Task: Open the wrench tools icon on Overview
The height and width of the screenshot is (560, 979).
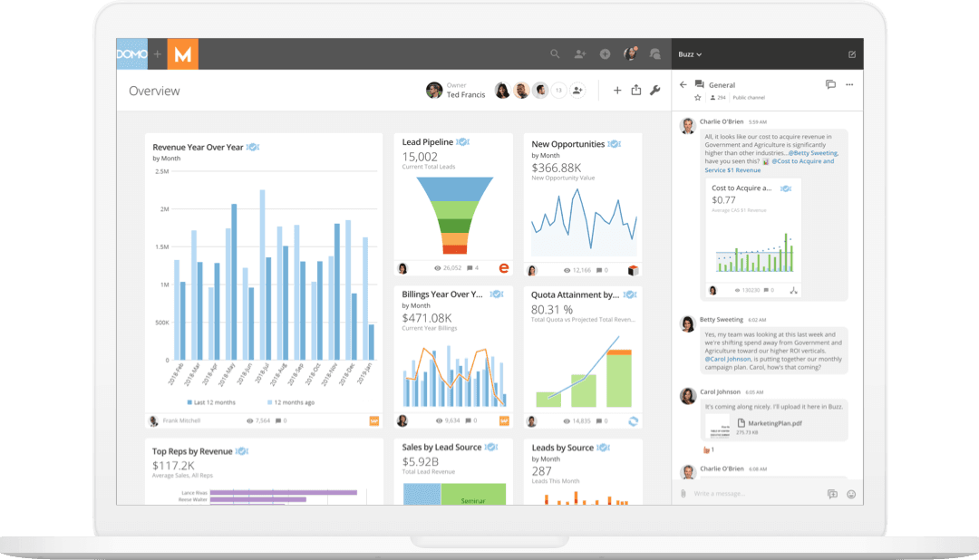Action: (x=655, y=91)
